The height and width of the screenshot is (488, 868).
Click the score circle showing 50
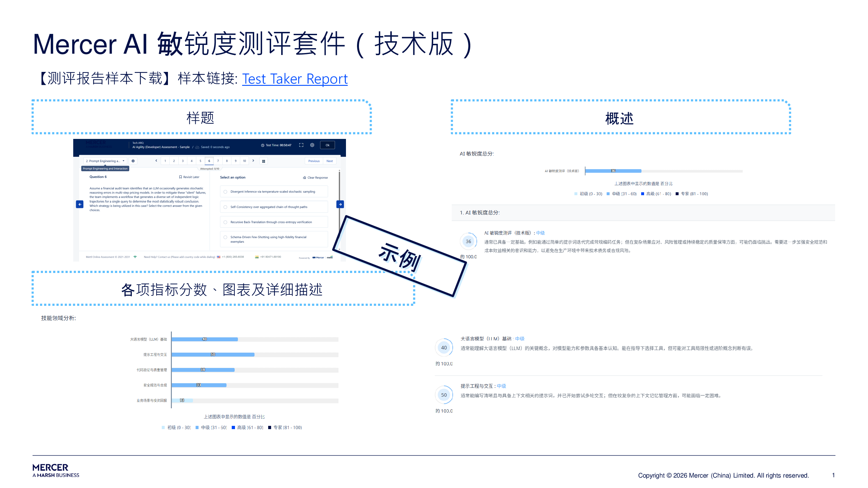pyautogui.click(x=444, y=395)
